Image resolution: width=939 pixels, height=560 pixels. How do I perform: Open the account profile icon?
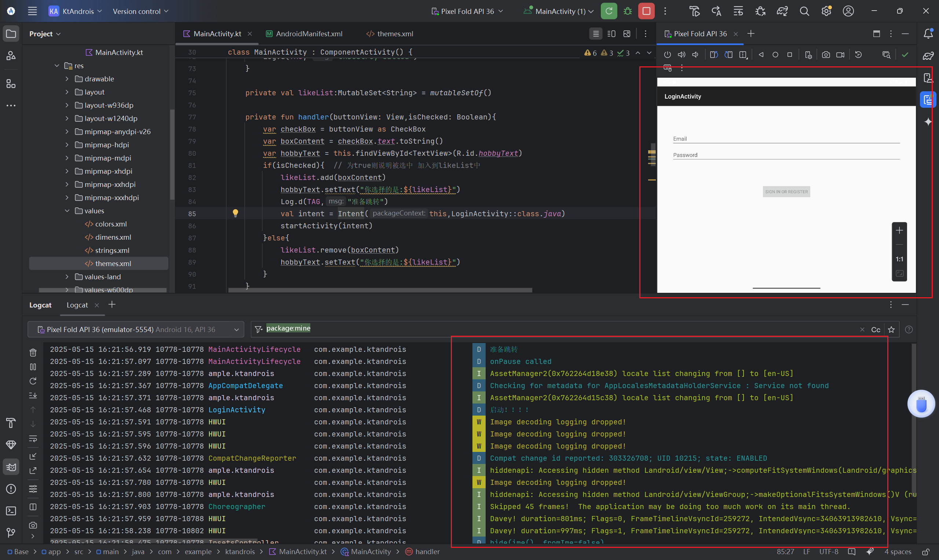(x=848, y=11)
